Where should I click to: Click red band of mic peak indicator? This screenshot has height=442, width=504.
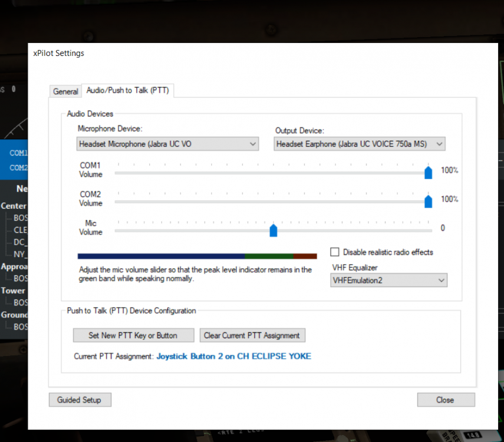305,256
